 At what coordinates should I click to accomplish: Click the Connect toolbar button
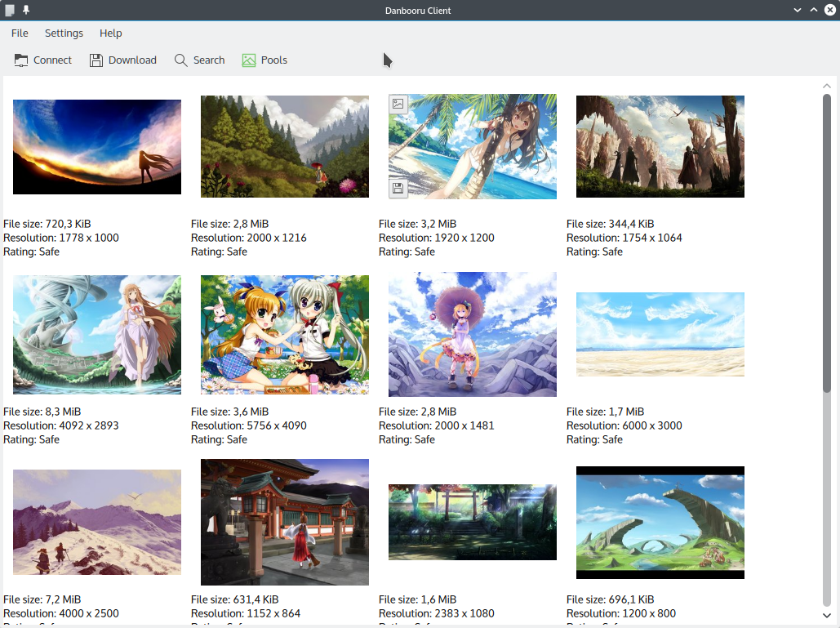[x=43, y=60]
